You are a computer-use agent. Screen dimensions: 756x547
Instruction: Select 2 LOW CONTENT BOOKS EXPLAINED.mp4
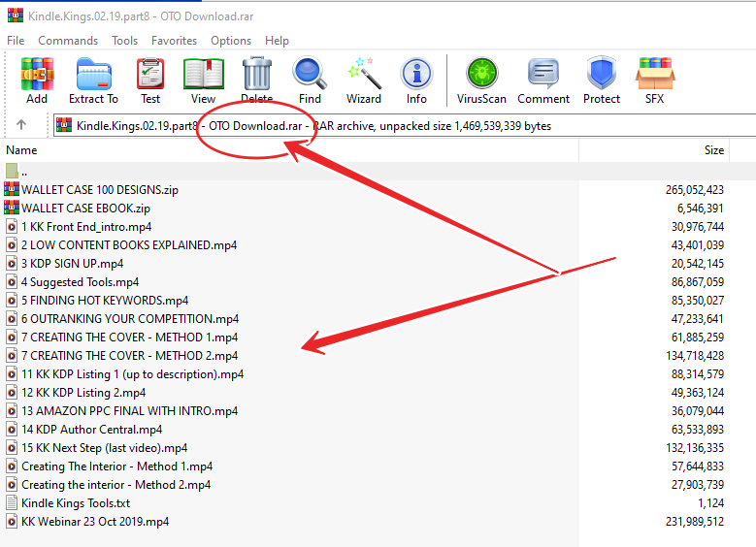(x=129, y=244)
